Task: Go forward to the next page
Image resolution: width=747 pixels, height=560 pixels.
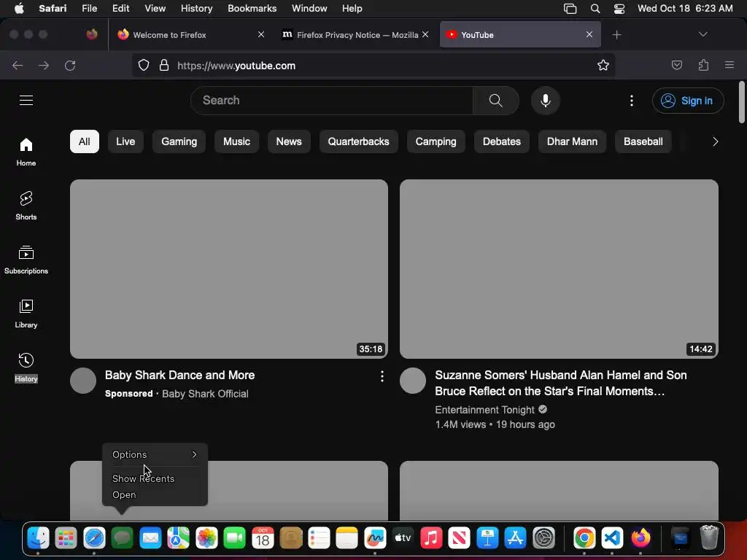Action: tap(44, 65)
